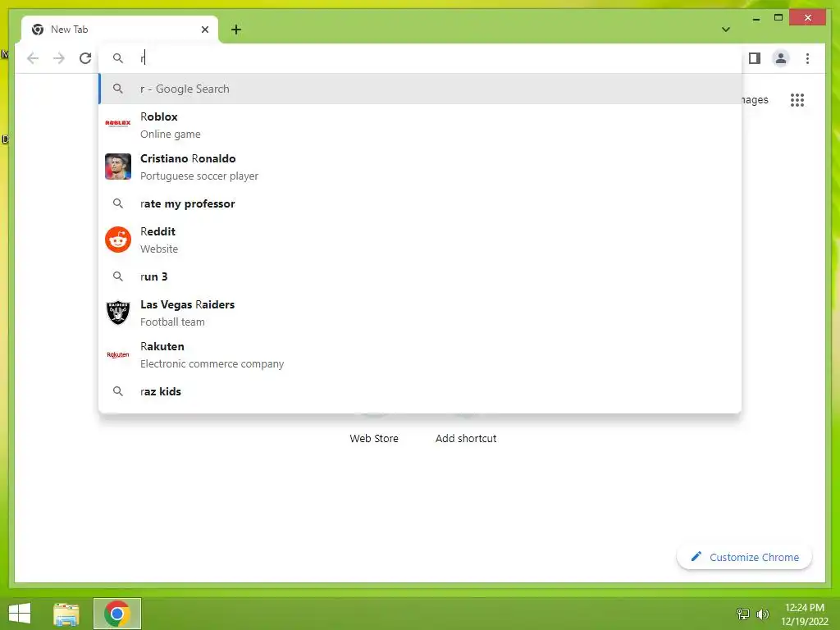The width and height of the screenshot is (840, 630).
Task: Open the Web Store shortcut
Action: coord(374,438)
